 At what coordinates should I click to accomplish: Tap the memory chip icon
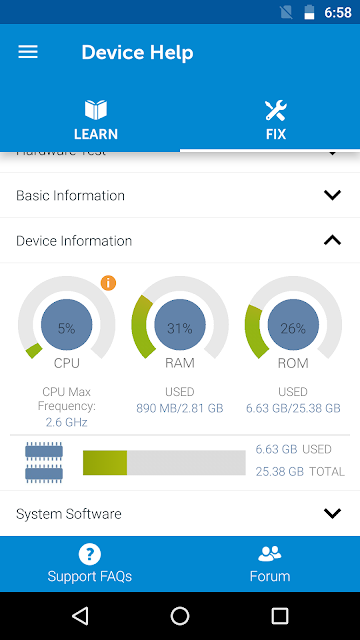(44, 462)
